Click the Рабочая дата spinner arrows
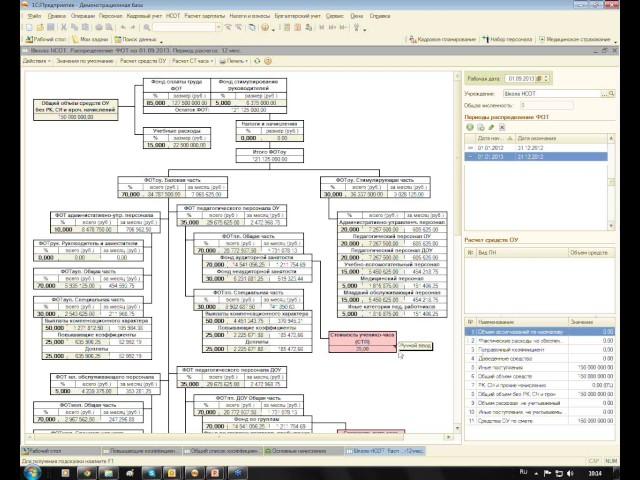The width and height of the screenshot is (640, 480). [546, 78]
